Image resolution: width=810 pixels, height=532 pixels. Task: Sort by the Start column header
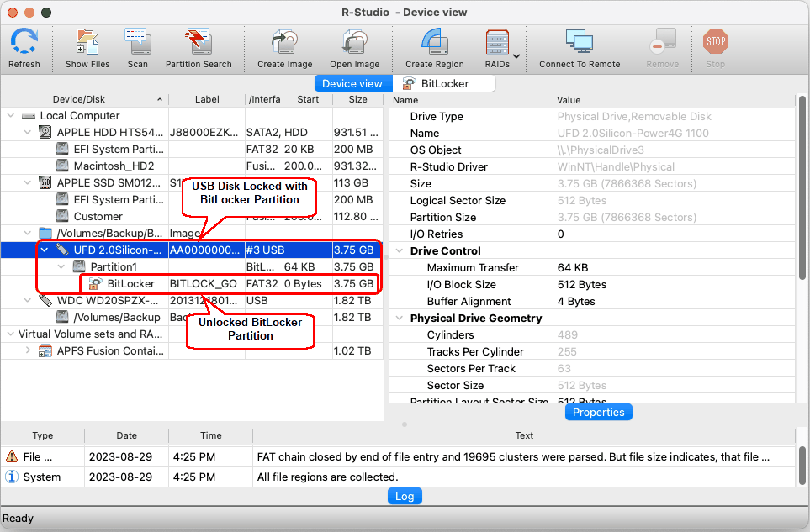(308, 99)
